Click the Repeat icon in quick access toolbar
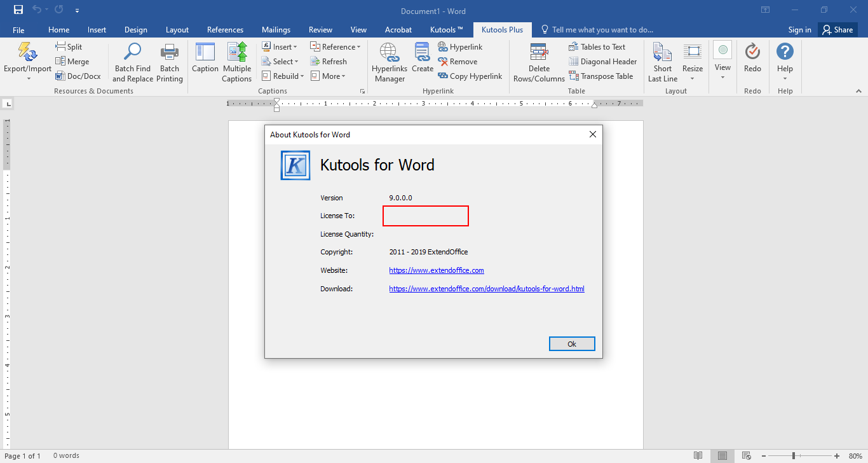Image resolution: width=868 pixels, height=463 pixels. tap(58, 10)
